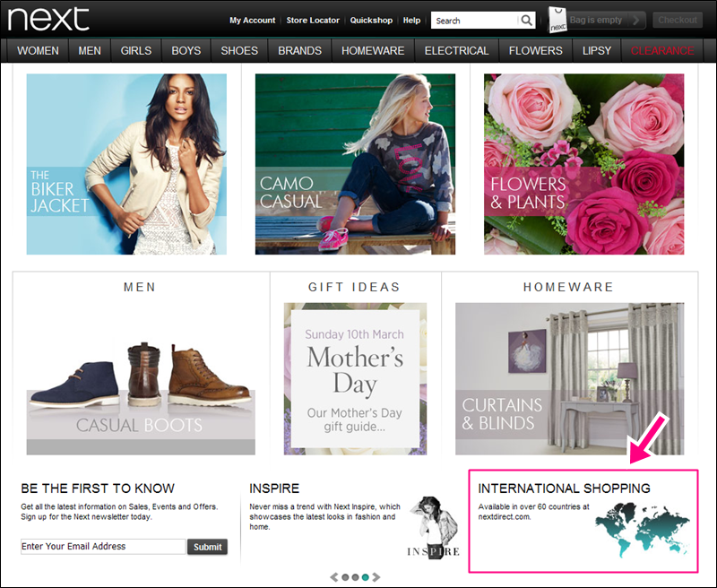Viewport: 717px width, 588px height.
Task: Open the shopping bag icon
Action: tap(557, 20)
